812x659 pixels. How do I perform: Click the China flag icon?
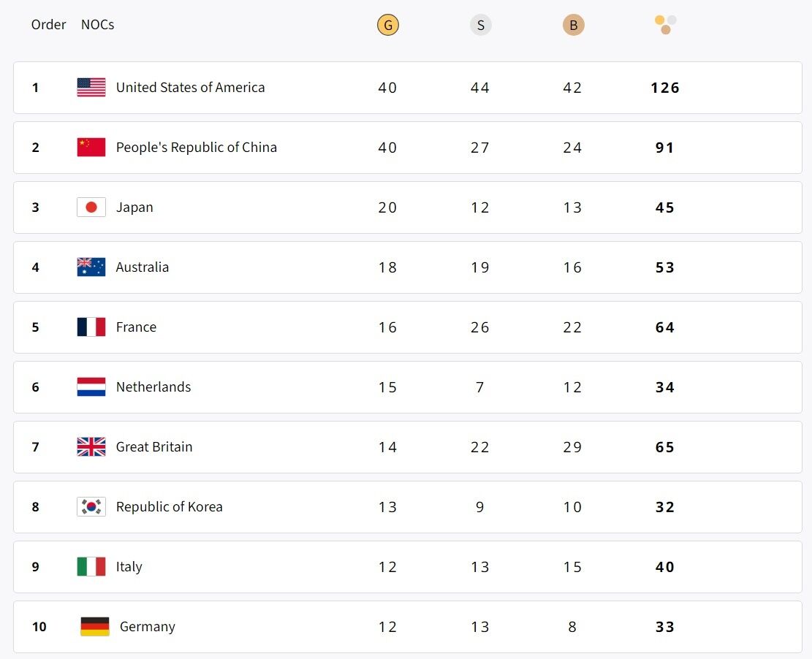[91, 148]
